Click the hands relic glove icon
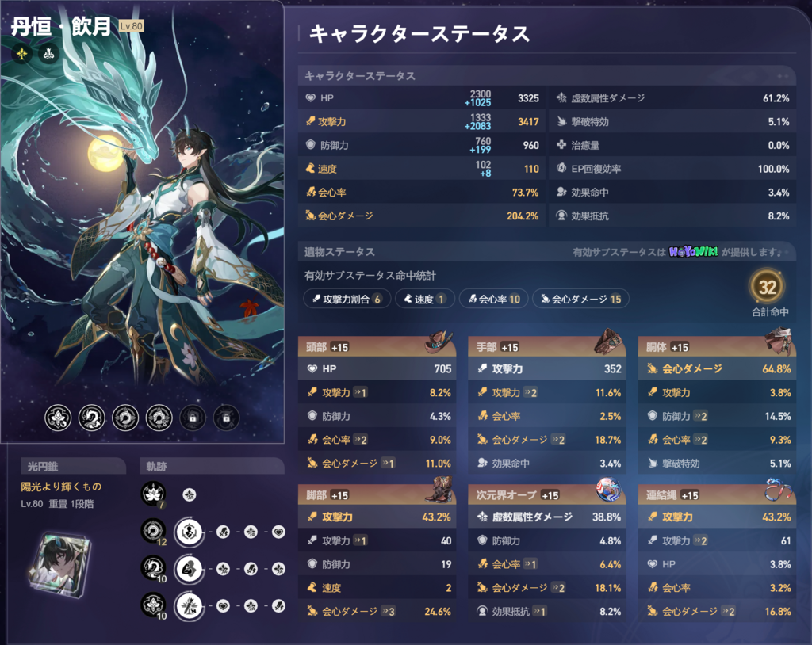This screenshot has width=812, height=645. [x=609, y=342]
